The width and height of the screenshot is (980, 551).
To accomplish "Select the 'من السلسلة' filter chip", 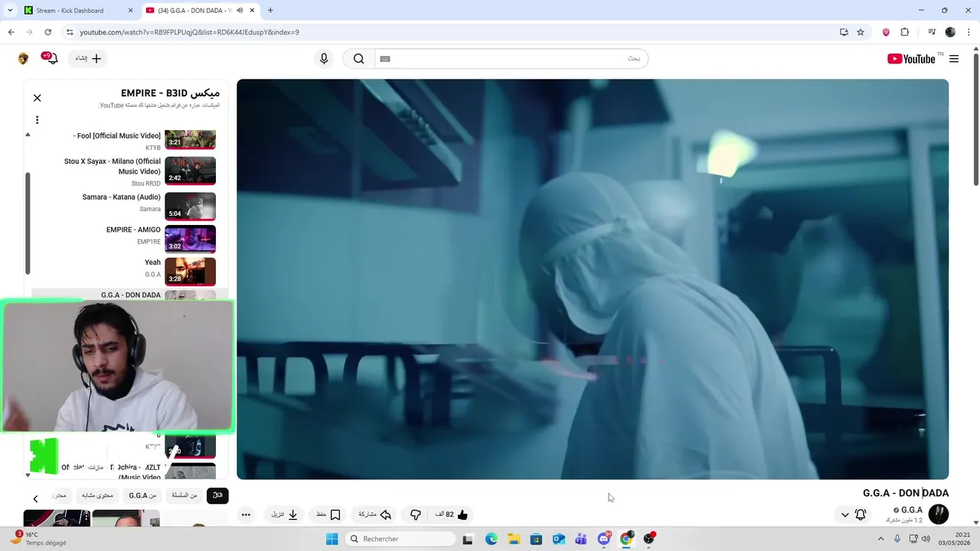I will click(185, 496).
